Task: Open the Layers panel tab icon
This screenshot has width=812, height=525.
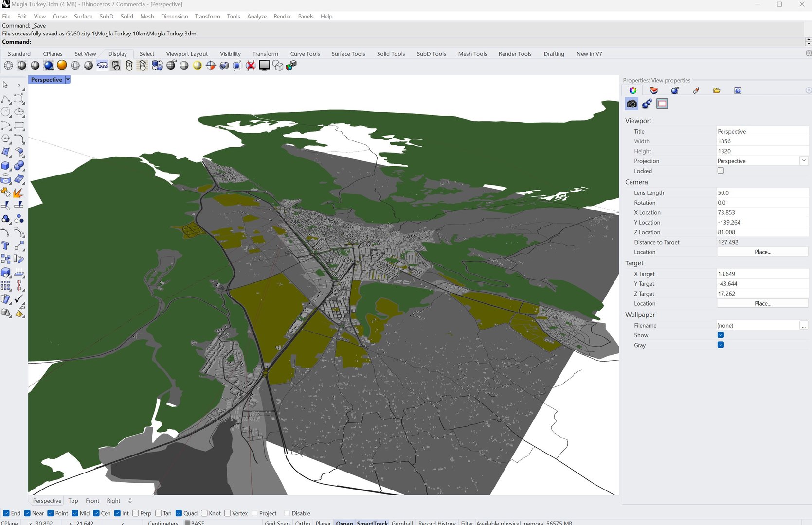Action: coord(654,90)
